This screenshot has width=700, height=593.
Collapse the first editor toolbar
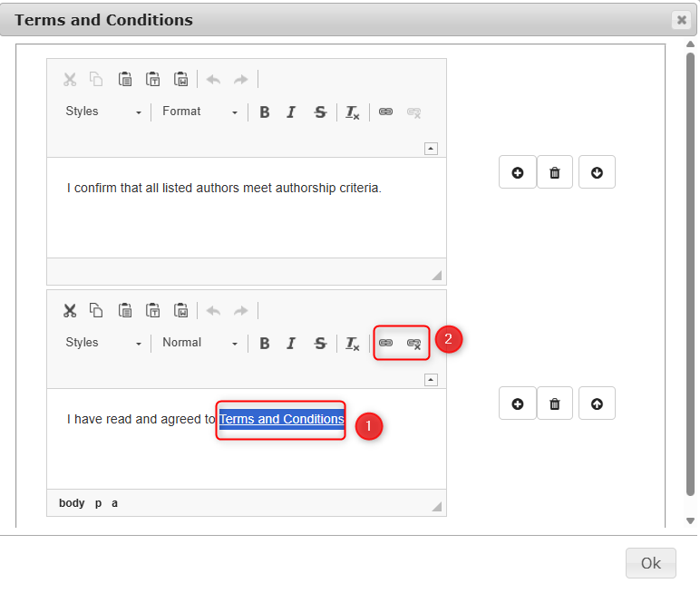(x=432, y=148)
